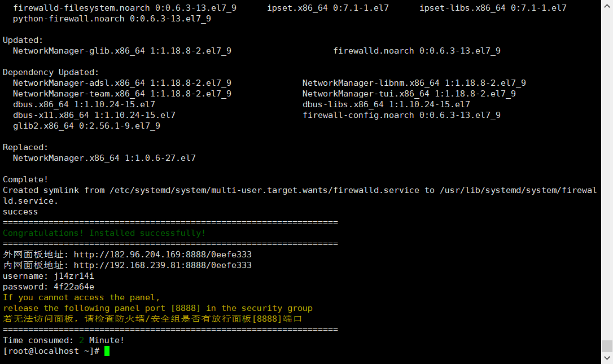Click the green Congratulations installed successfully text
Image resolution: width=613 pixels, height=364 pixels.
coord(104,233)
